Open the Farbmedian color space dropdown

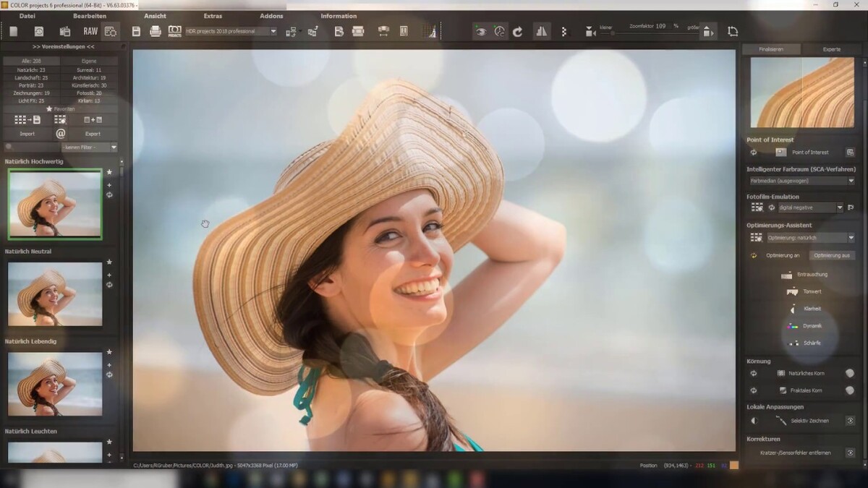[x=801, y=181]
